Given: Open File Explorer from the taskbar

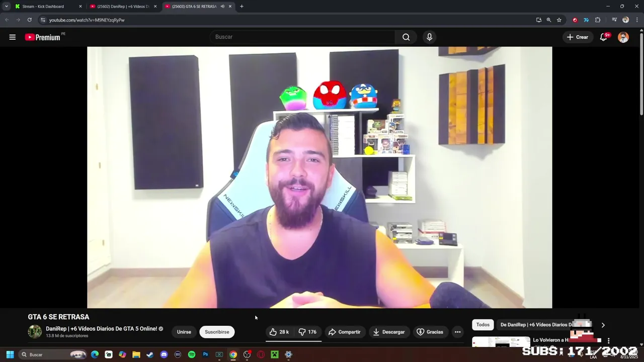Looking at the screenshot, I should (x=136, y=354).
